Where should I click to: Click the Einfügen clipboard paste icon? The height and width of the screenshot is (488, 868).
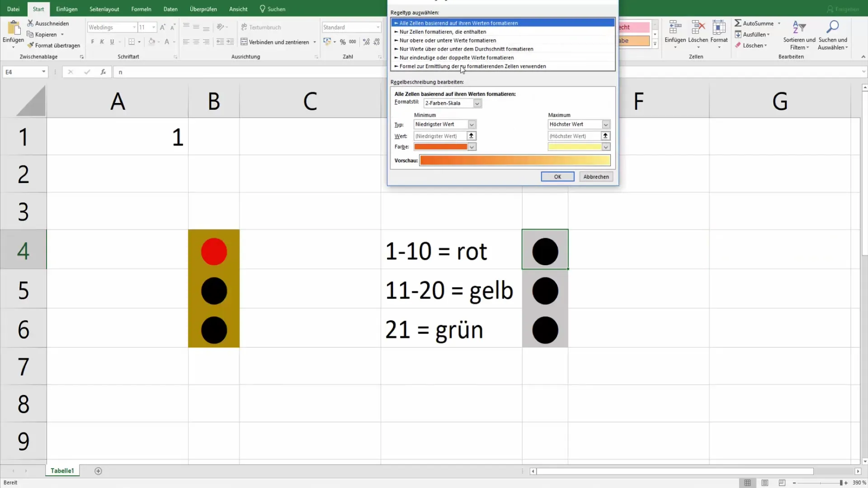point(14,28)
